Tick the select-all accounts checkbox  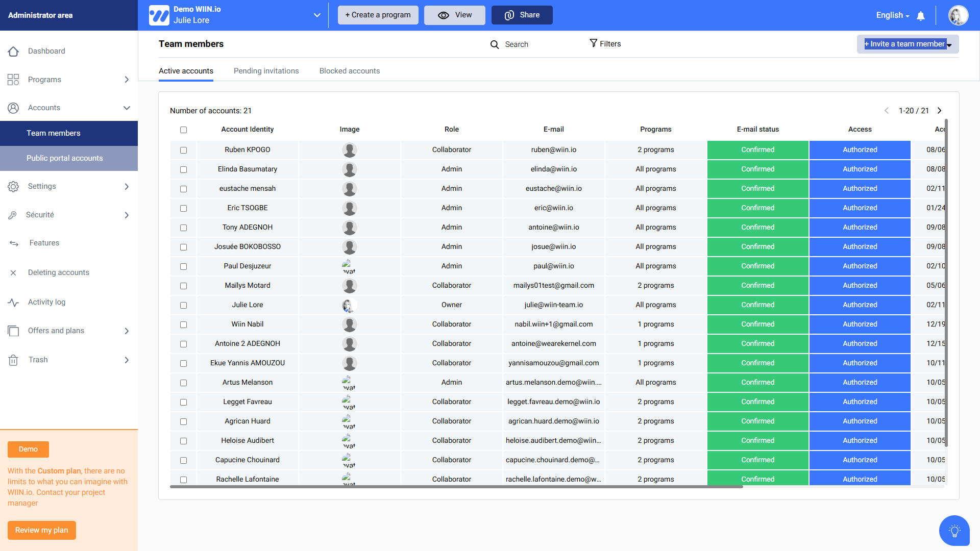tap(183, 130)
